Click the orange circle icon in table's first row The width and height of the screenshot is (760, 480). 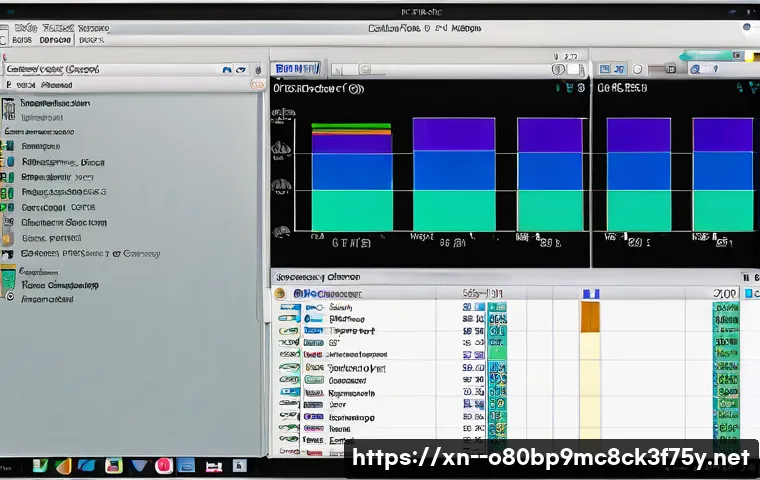coord(283,293)
